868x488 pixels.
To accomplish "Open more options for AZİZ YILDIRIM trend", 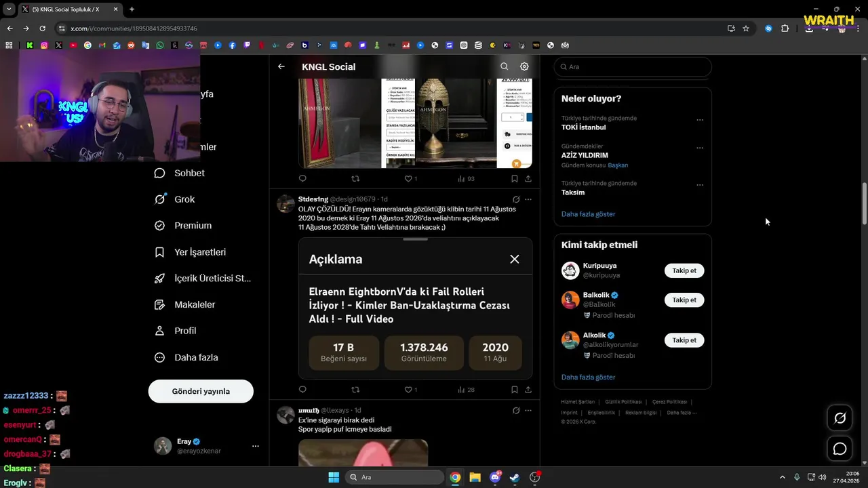I will tap(700, 148).
